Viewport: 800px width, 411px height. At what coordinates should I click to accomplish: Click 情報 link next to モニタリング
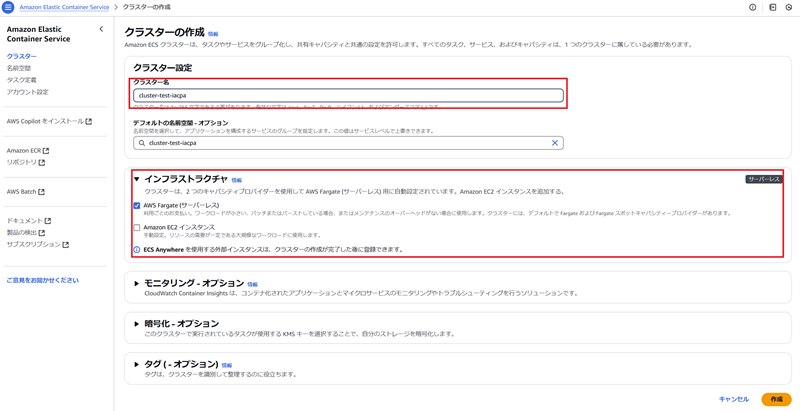tap(253, 284)
